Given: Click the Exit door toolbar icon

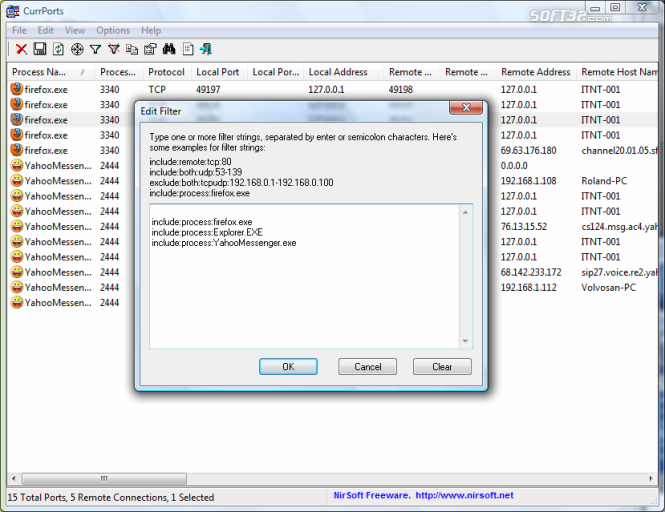Looking at the screenshot, I should click(x=206, y=49).
